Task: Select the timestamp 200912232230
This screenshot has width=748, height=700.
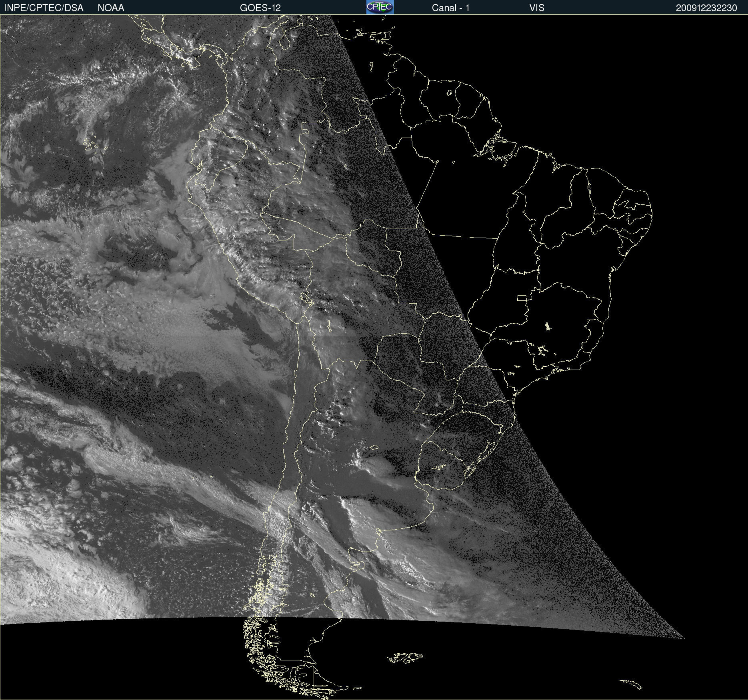Action: pyautogui.click(x=706, y=8)
